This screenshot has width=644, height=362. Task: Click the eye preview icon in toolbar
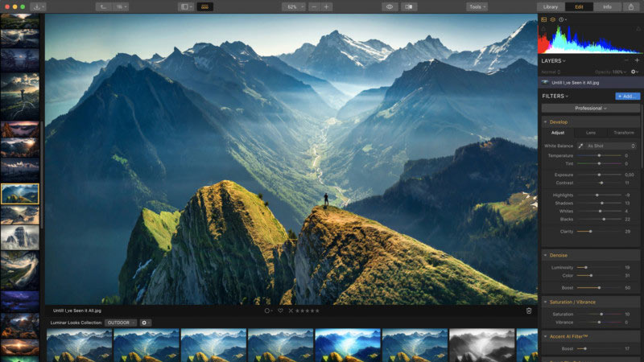389,6
